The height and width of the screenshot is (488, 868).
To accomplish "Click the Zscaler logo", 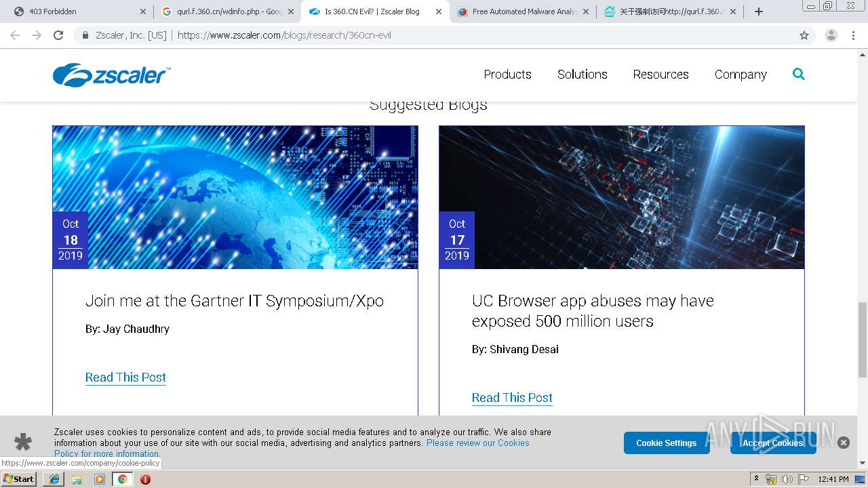I will pos(112,75).
